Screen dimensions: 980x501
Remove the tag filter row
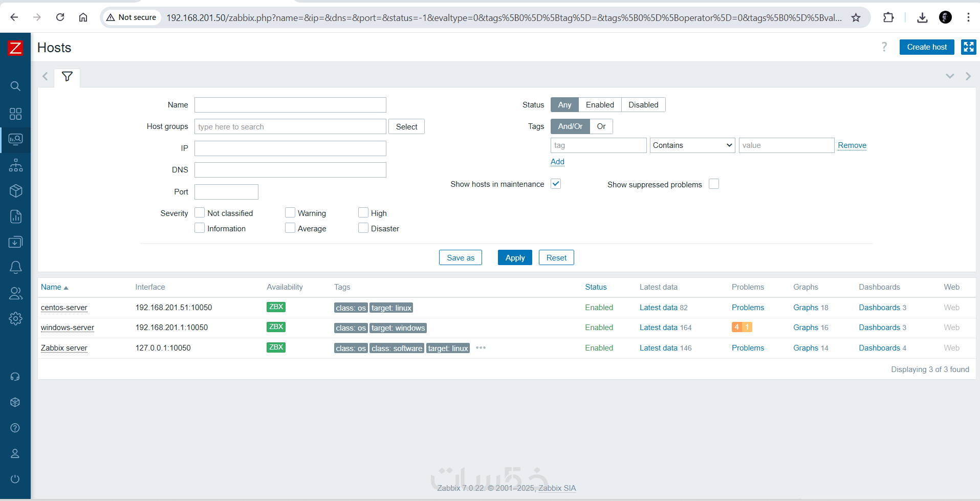pyautogui.click(x=852, y=145)
